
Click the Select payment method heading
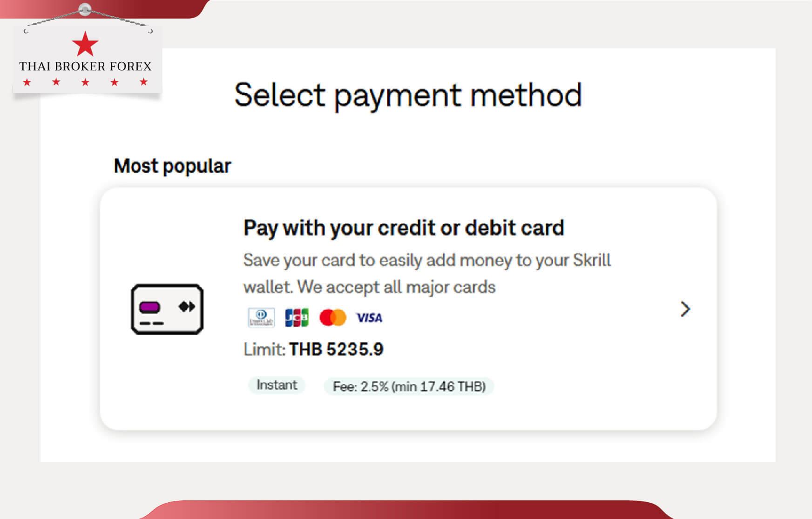click(408, 95)
